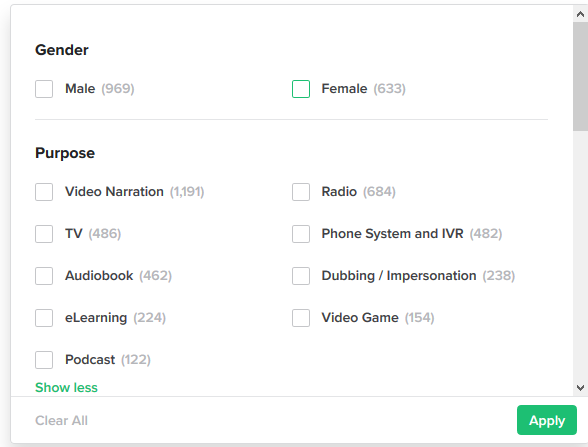
Task: Enable the eLearning filter checkbox
Action: 44,318
